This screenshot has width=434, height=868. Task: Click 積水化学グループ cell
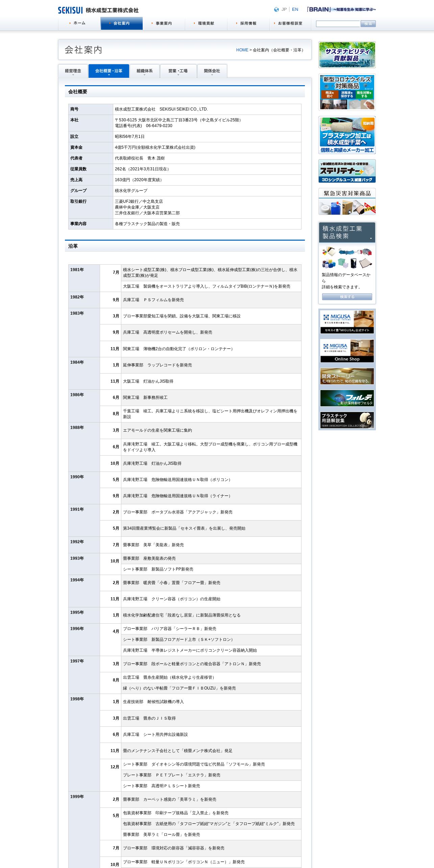coord(207,191)
